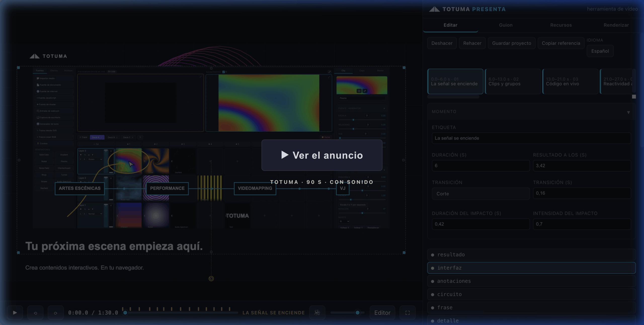Toggle the mute speaker icon
644x325 pixels.
[x=317, y=313]
